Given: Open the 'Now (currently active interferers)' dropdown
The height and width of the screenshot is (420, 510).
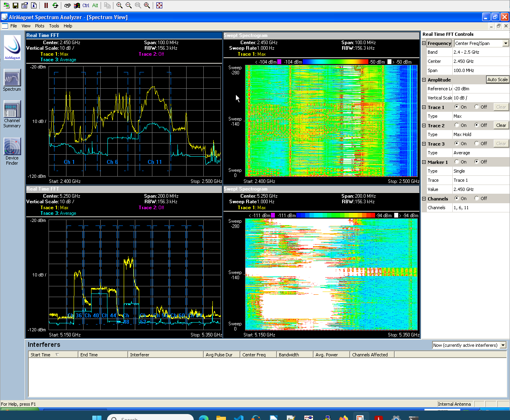Looking at the screenshot, I should click(503, 345).
